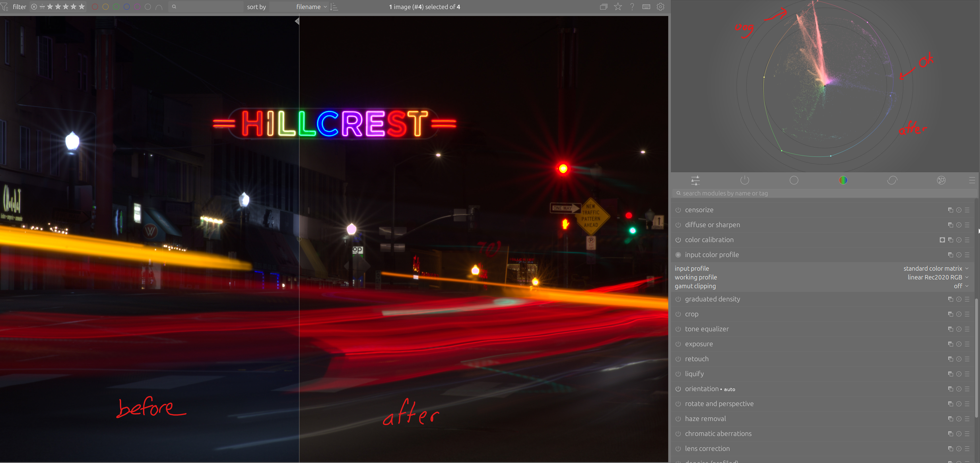Open multiple instances menu for censorize
Screen dimensions: 980x463
click(950, 210)
